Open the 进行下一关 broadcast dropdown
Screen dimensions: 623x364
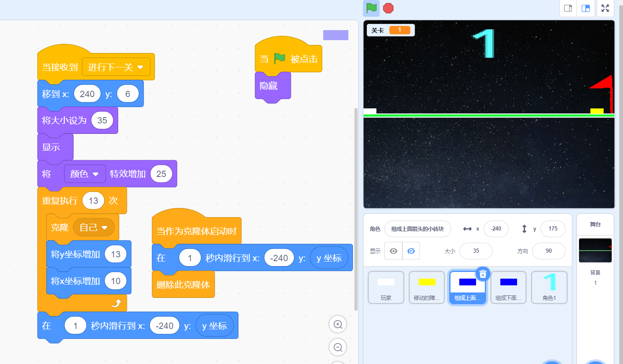tap(116, 67)
